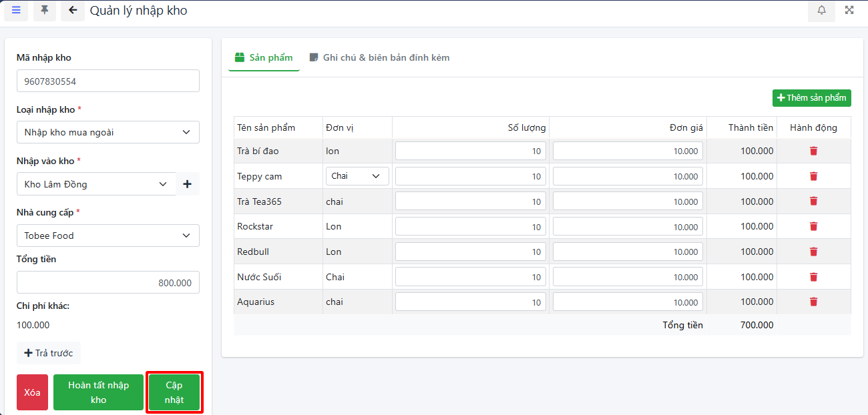This screenshot has height=415, width=868.
Task: Delete the Redbull product row
Action: pyautogui.click(x=813, y=252)
